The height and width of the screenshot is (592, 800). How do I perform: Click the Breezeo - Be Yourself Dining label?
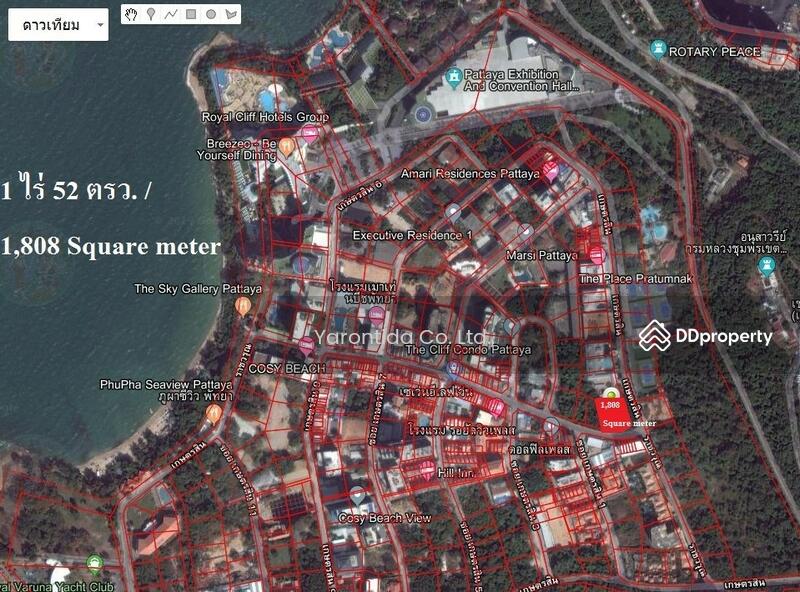click(236, 149)
